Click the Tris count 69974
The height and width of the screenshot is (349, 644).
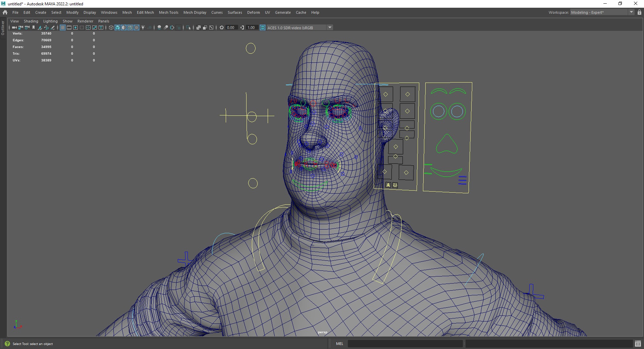[x=46, y=54]
